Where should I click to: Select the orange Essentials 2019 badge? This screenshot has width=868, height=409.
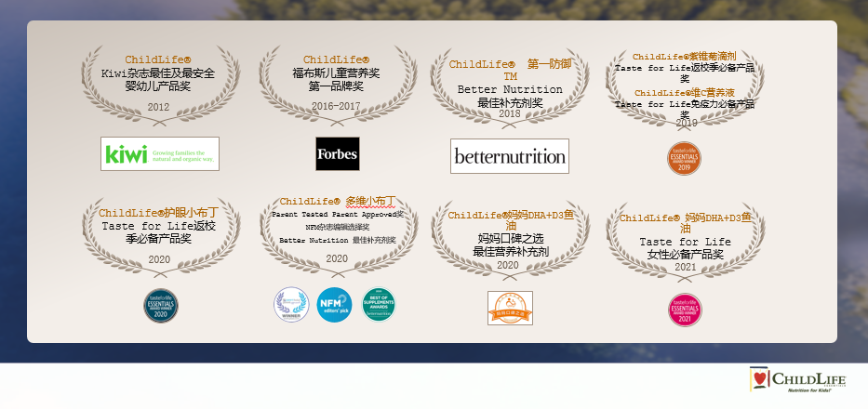pyautogui.click(x=684, y=158)
